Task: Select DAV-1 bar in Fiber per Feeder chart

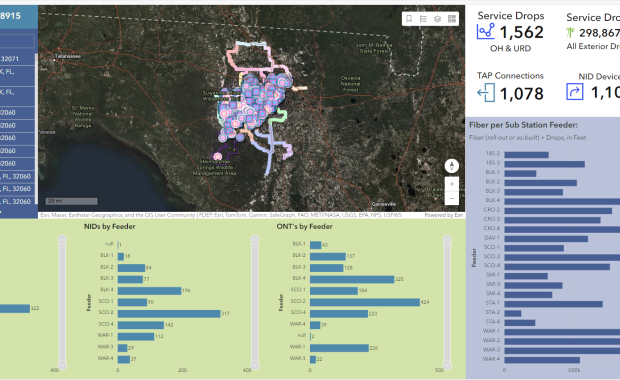Action: click(x=546, y=239)
